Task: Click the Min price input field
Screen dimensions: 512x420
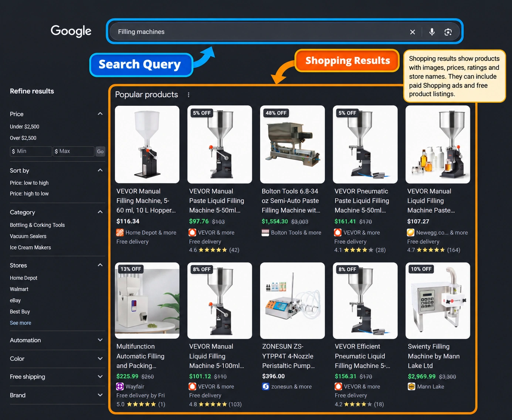Action: pyautogui.click(x=31, y=151)
